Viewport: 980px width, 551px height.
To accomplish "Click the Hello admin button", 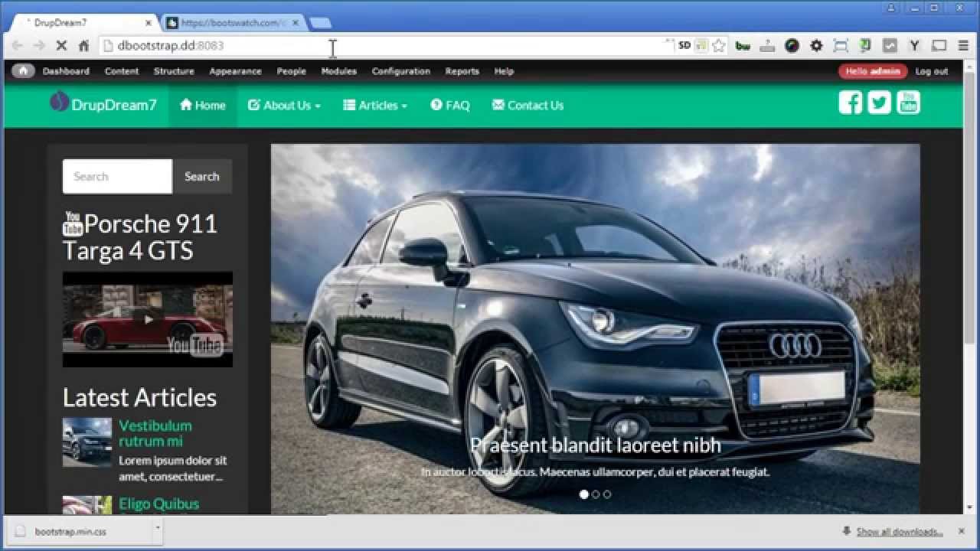I will click(873, 71).
